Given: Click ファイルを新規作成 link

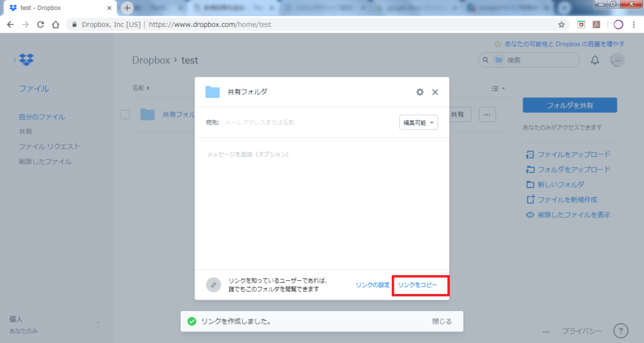Looking at the screenshot, I should click(x=567, y=200).
